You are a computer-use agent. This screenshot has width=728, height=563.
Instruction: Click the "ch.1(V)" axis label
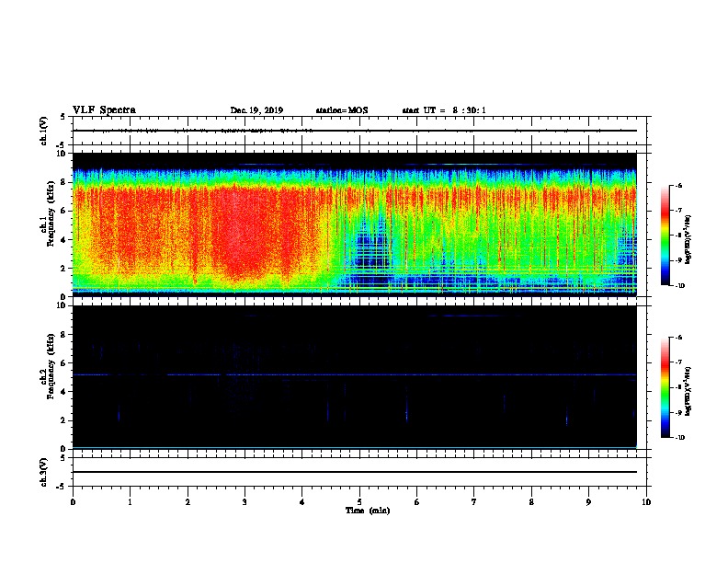[44, 131]
